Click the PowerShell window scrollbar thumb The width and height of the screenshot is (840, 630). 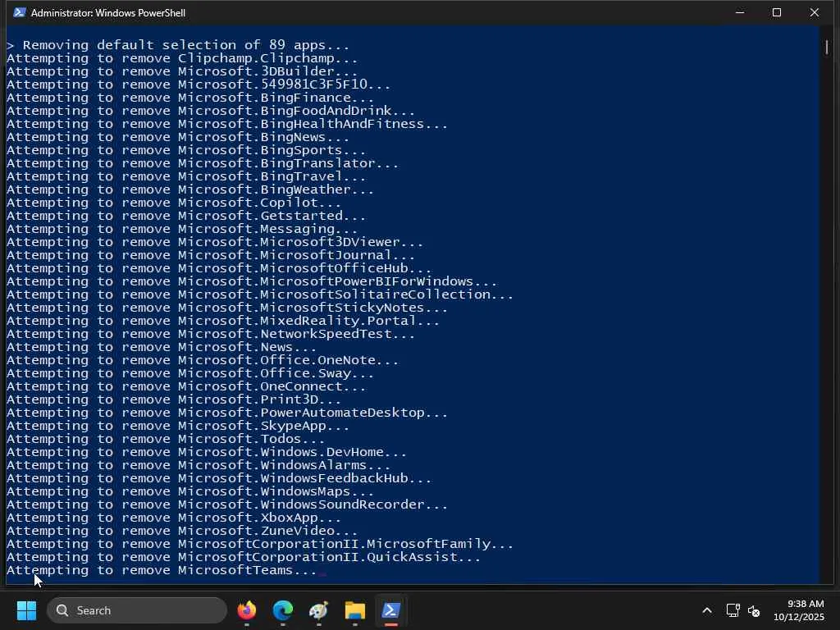[x=827, y=47]
